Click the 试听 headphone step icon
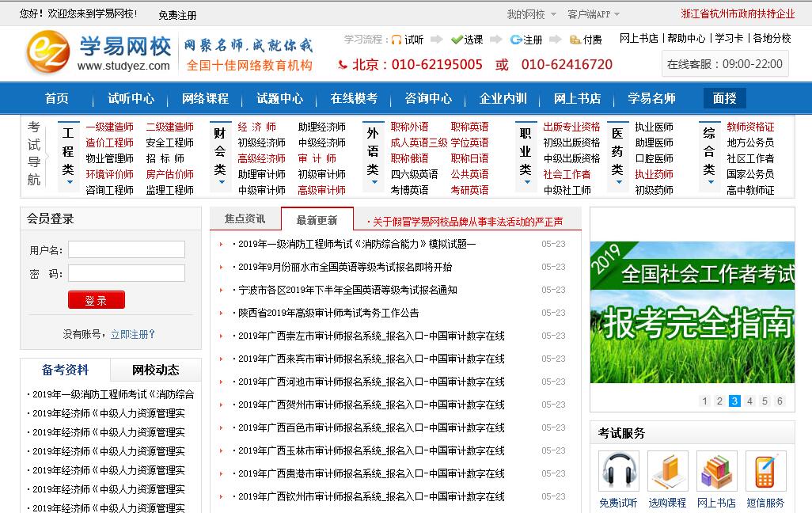This screenshot has width=812, height=513. 397,40
